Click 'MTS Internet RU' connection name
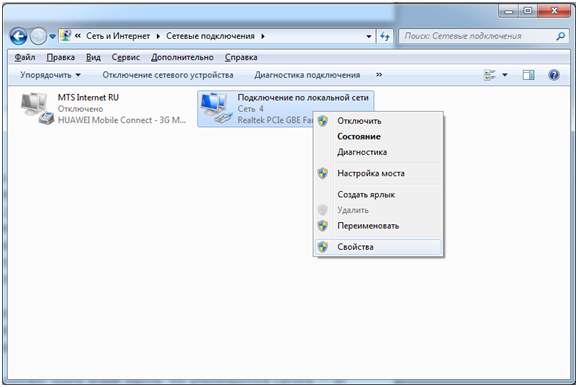The width and height of the screenshot is (578, 387). (88, 98)
